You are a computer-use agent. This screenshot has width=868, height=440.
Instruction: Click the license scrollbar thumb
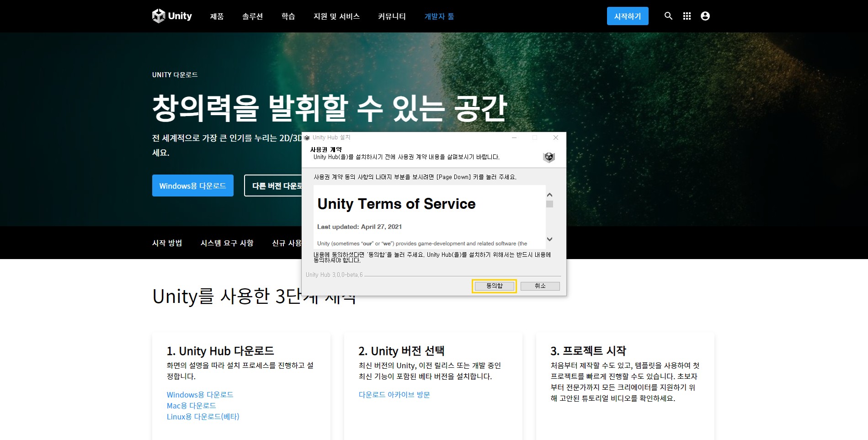pos(550,204)
